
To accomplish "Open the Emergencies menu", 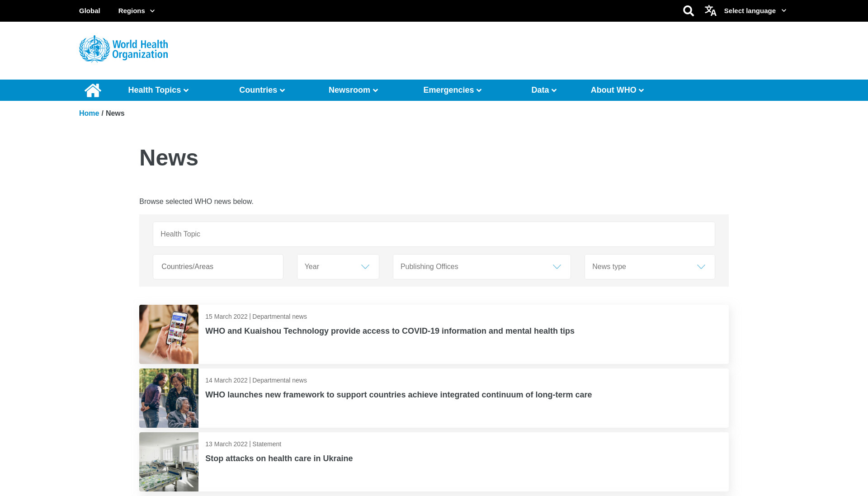I will point(452,90).
